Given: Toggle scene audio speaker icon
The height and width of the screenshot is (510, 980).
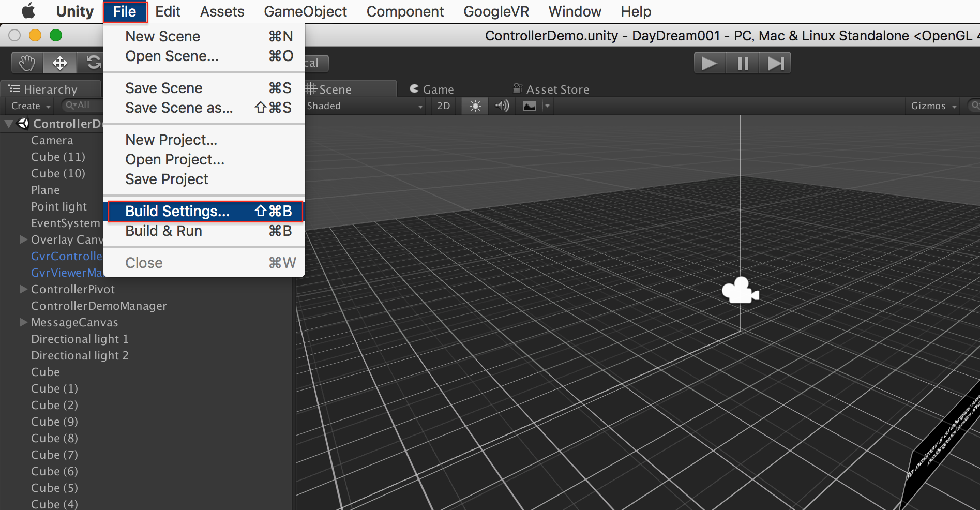Looking at the screenshot, I should 502,106.
